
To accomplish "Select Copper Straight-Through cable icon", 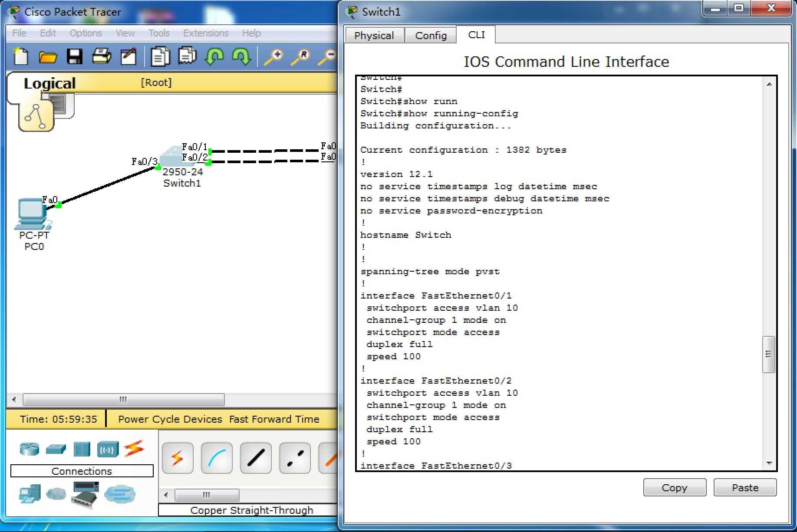I will 256,458.
